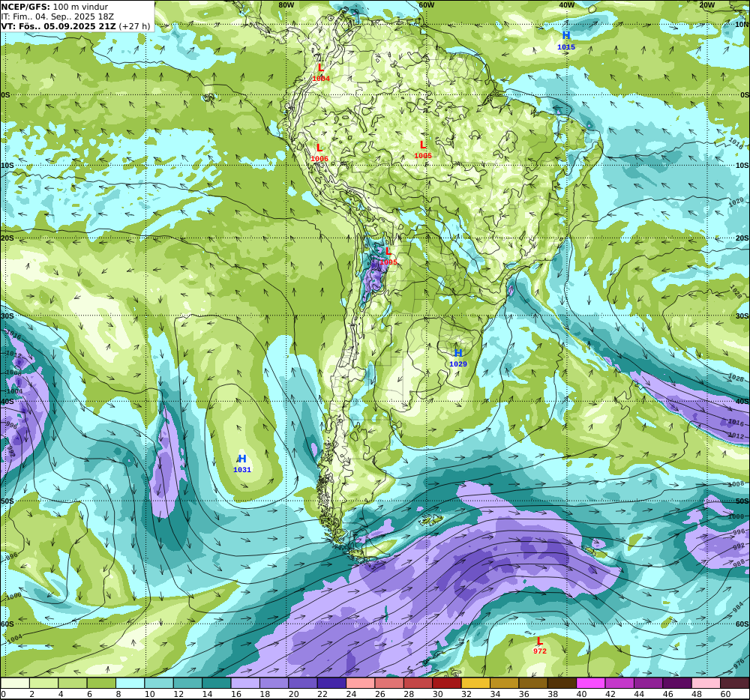Screen dimensions: 750x700
Task: Select the 38-40 dark brown legend swatch
Action: (x=562, y=683)
